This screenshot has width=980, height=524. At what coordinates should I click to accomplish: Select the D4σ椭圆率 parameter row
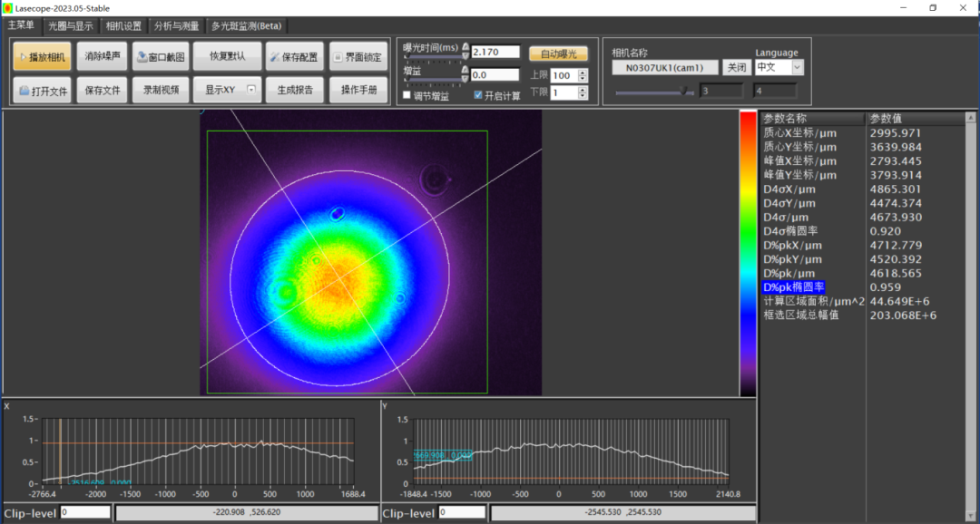click(x=863, y=231)
